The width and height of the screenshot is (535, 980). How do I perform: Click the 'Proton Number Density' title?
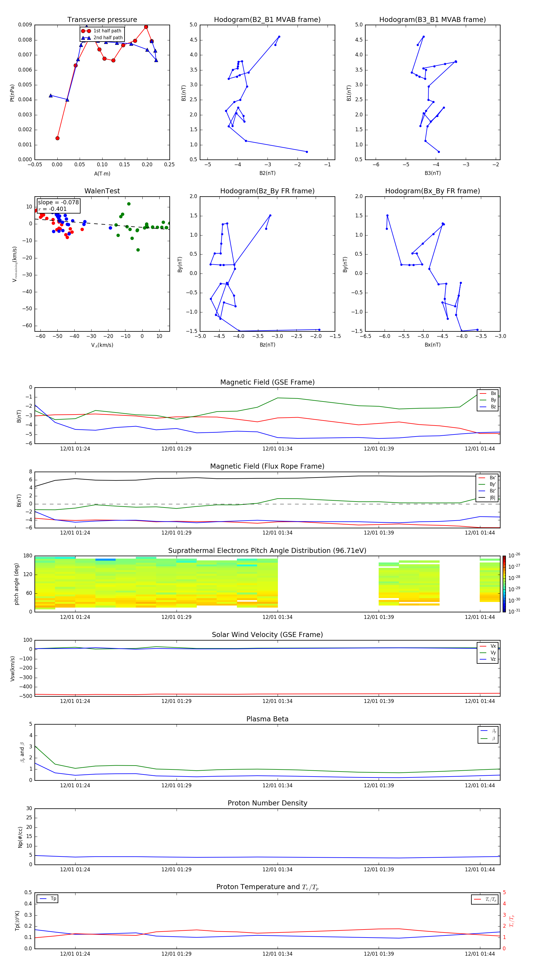267,803
